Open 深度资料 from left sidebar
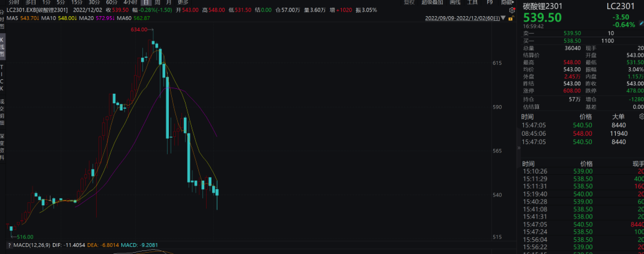Screen dimensions: 644x254 pyautogui.click(x=2, y=147)
